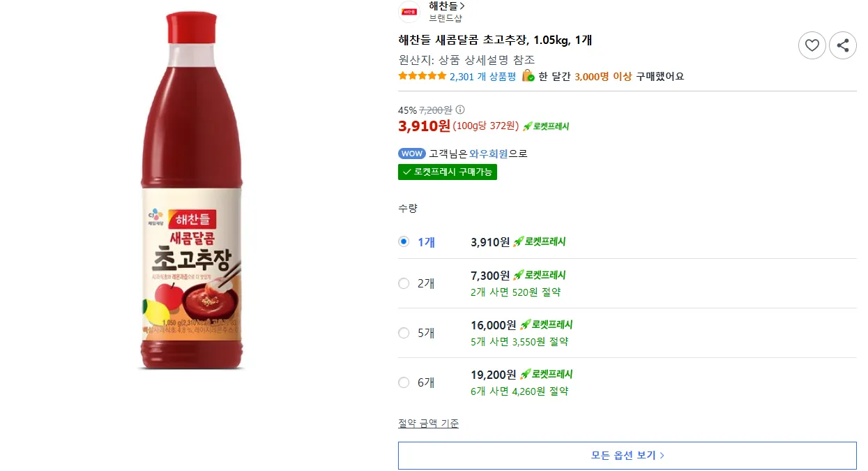Click the 초고추장 bottle product image
This screenshot has width=868, height=471.
point(192,190)
